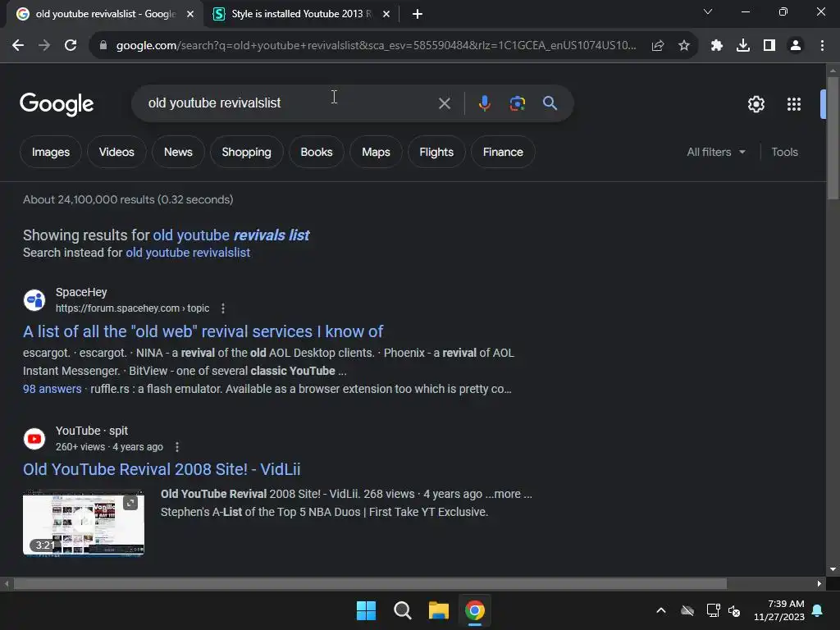The width and height of the screenshot is (840, 630).
Task: Close the Google search tab
Action: point(190,15)
